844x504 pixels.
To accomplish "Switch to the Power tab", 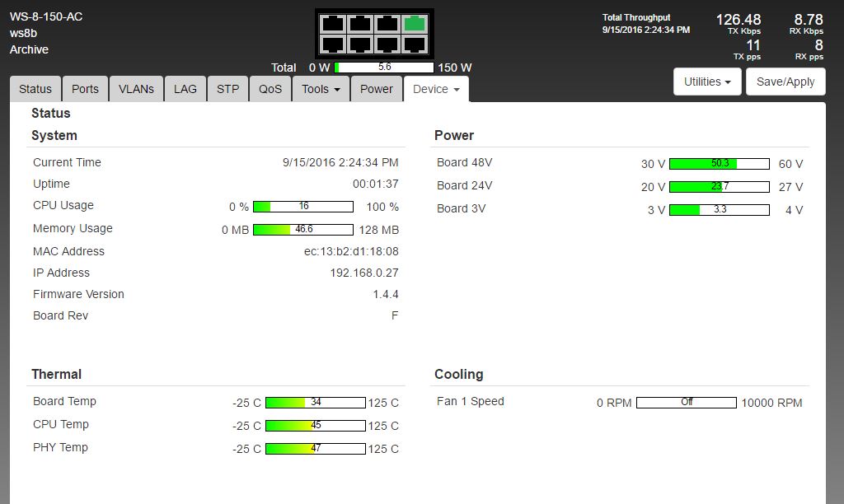I will 376,89.
